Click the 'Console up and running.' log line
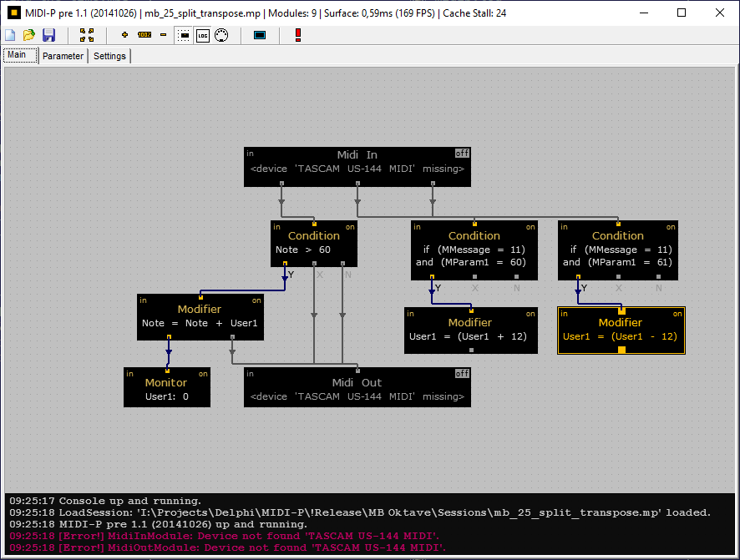Screen dimensions: 740x560 click(x=105, y=501)
